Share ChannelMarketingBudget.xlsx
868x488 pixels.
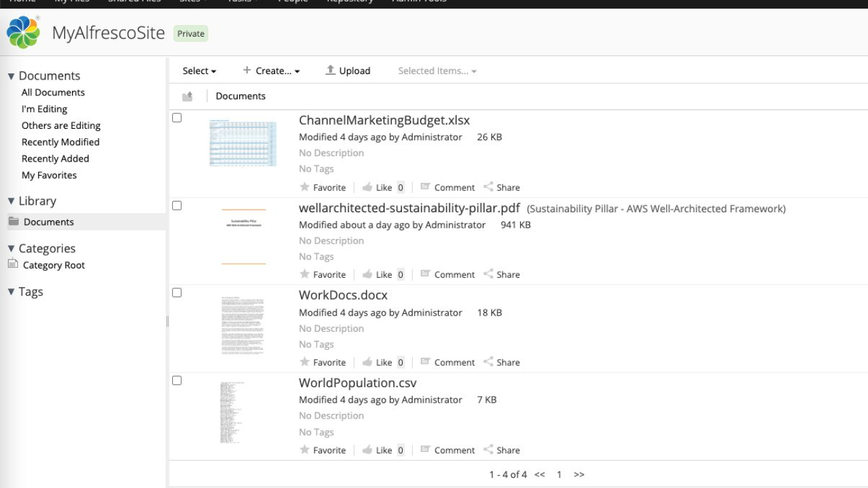[501, 188]
